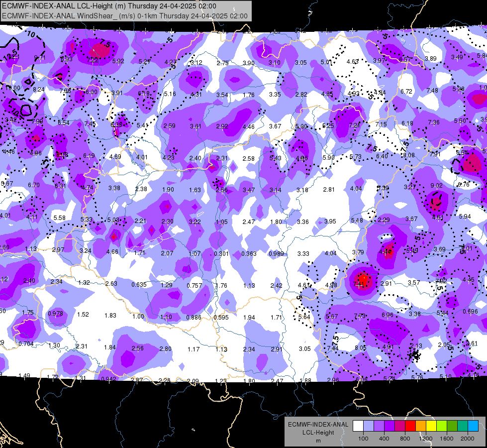Click the wind shear value 2.81
Image resolution: width=487 pixels, height=448 pixels.
pos(329,189)
